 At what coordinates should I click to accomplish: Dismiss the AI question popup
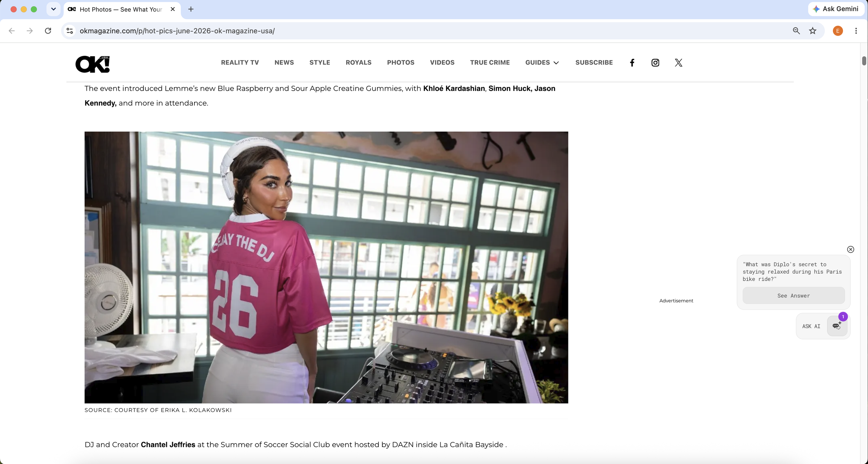click(850, 249)
